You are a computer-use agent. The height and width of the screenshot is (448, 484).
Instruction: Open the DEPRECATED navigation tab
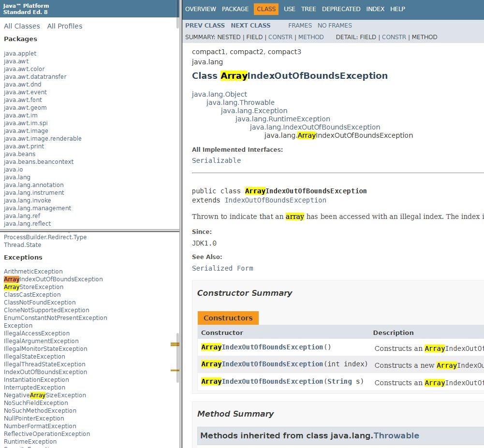(341, 9)
